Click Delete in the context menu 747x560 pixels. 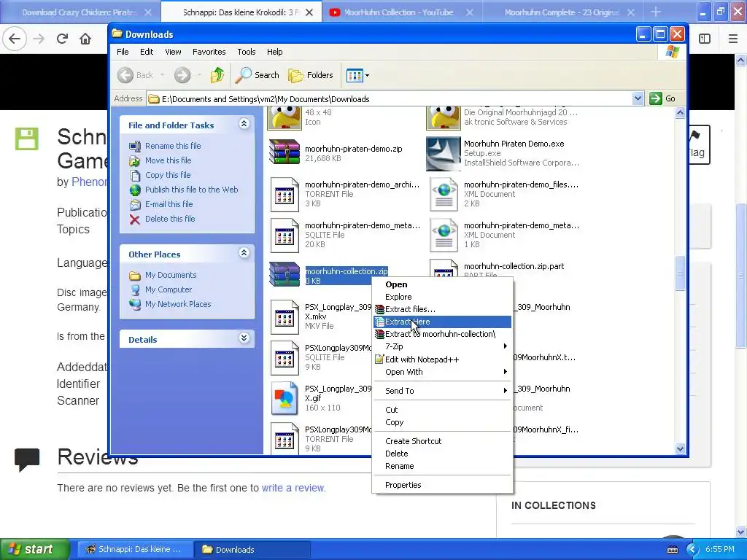442,454
